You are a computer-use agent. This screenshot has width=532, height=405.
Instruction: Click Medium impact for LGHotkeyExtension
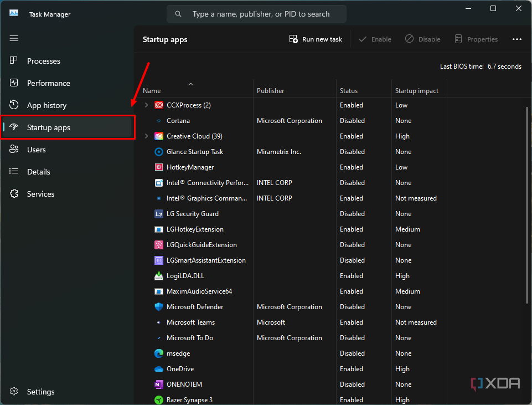point(407,229)
